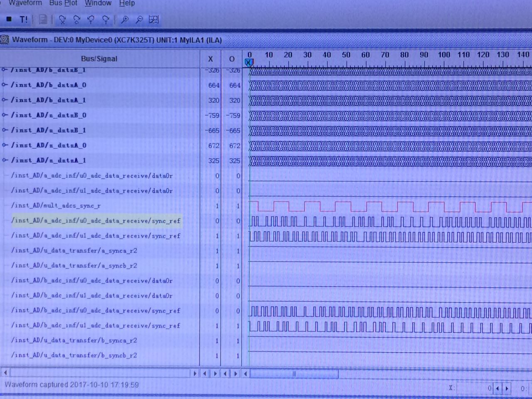Select the X cursor marker on ruler
Viewport: 532px width, 399px height.
pyautogui.click(x=249, y=62)
